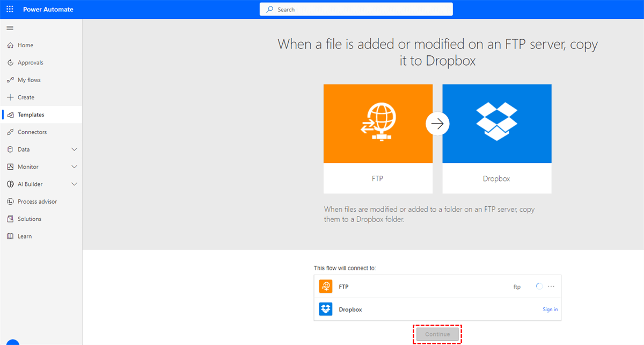Click 'This flow will connect to:' text
Image resolution: width=644 pixels, height=345 pixels.
pyautogui.click(x=345, y=268)
